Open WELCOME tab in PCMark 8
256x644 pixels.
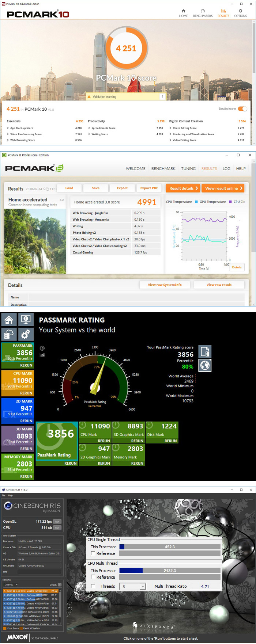click(136, 169)
